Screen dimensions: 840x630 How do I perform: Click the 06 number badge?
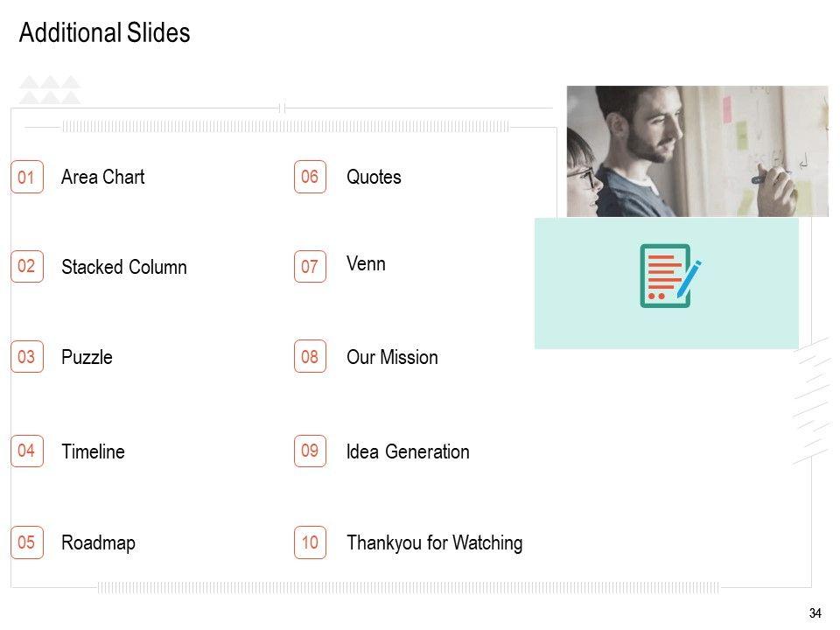(310, 178)
